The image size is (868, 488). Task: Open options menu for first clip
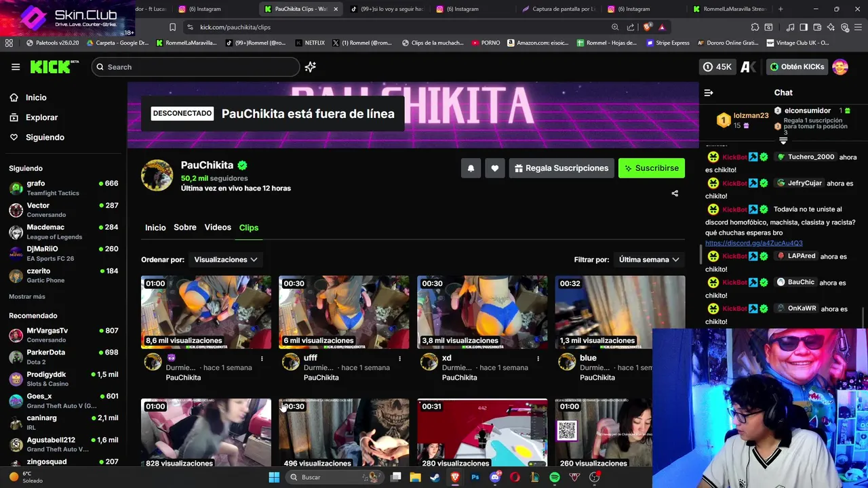pyautogui.click(x=262, y=359)
